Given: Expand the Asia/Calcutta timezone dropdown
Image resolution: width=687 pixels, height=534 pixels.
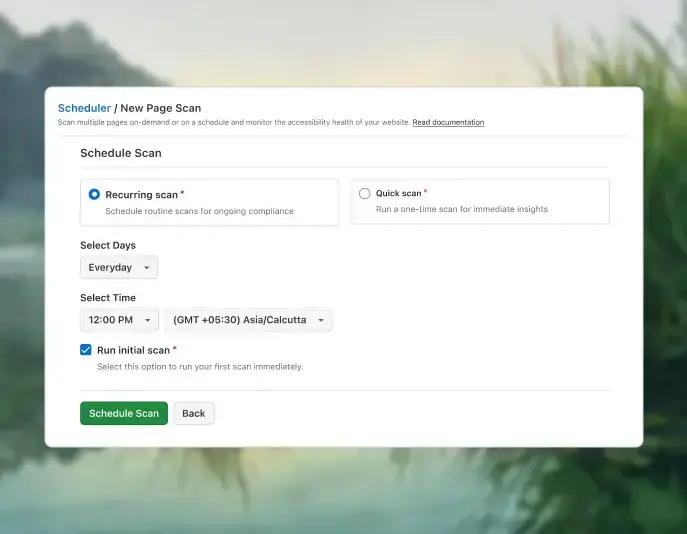Looking at the screenshot, I should point(248,320).
